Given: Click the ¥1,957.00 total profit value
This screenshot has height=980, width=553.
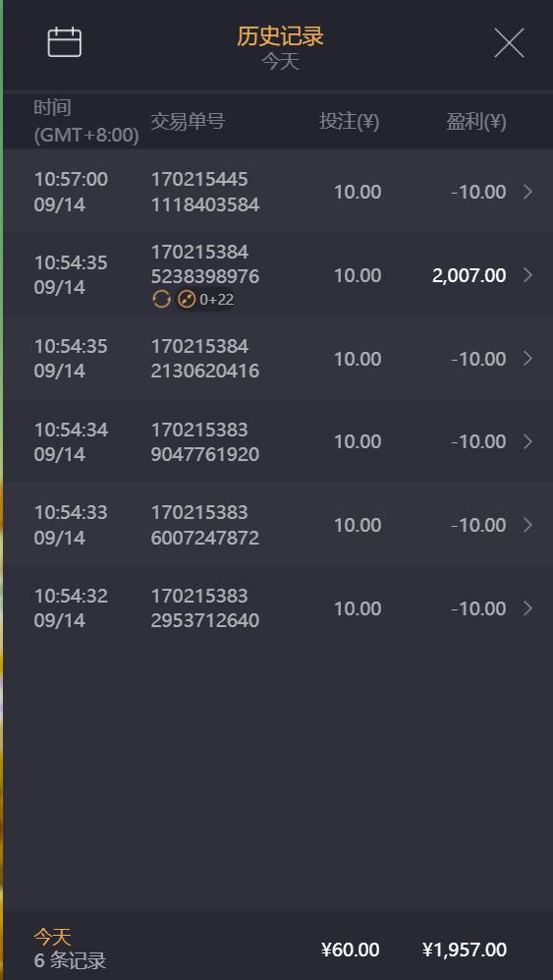Looking at the screenshot, I should [465, 950].
